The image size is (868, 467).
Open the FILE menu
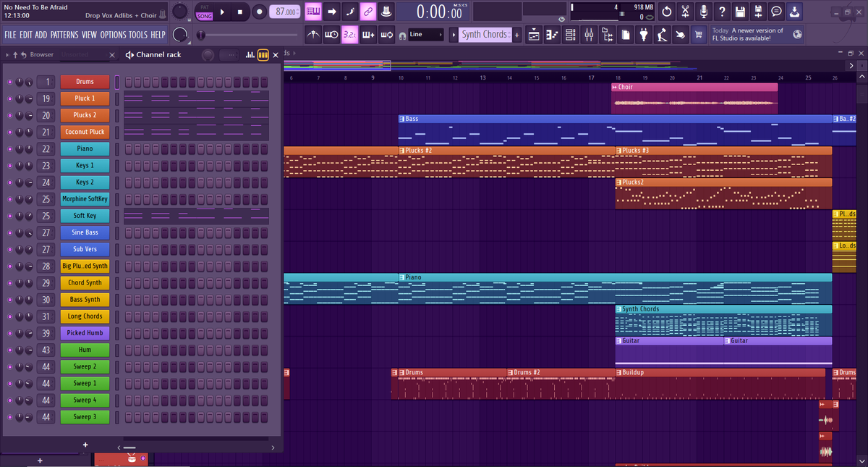[x=10, y=35]
